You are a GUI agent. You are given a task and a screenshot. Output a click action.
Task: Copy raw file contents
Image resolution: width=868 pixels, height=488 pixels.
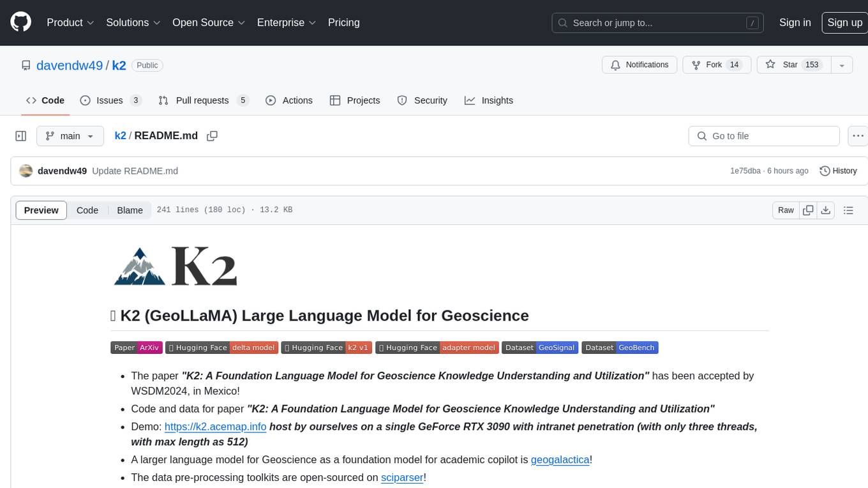coord(809,210)
